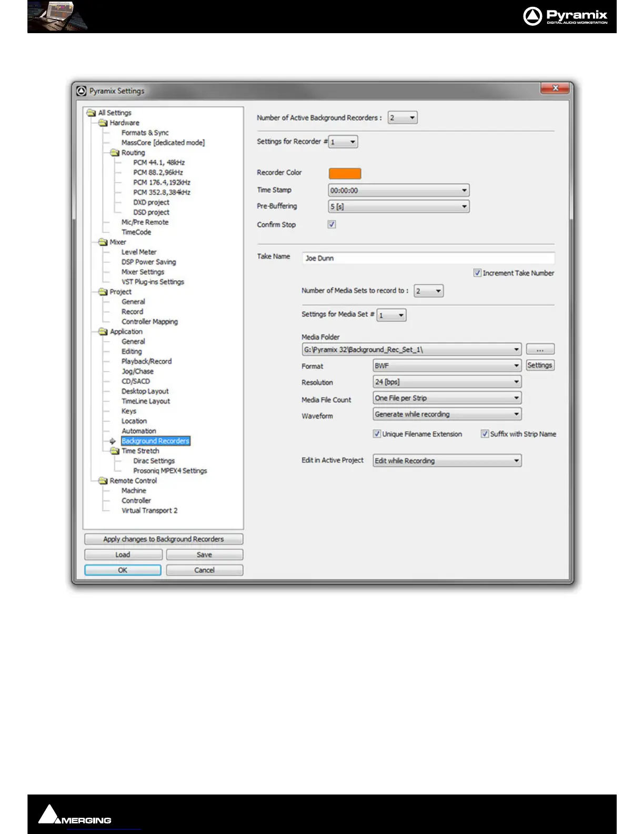Open the Media Folder path dropdown
Image resolution: width=644 pixels, height=834 pixels.
(x=411, y=349)
